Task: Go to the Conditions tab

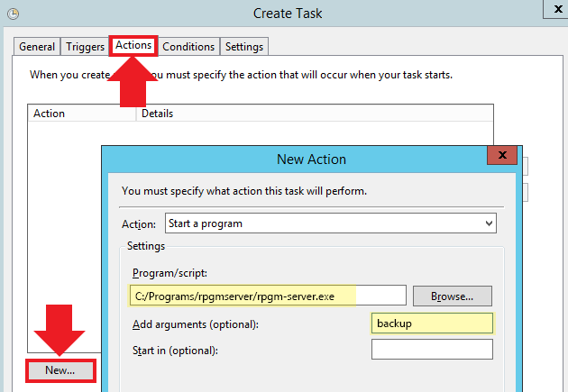Action: coord(188,47)
